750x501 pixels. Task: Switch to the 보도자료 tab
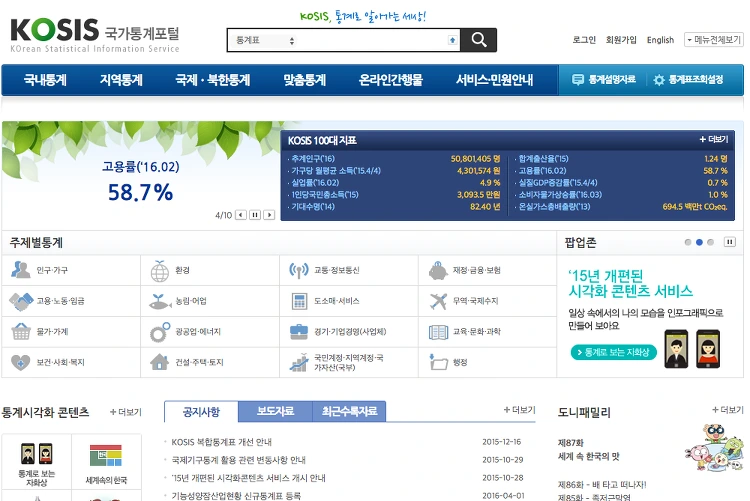click(x=275, y=412)
